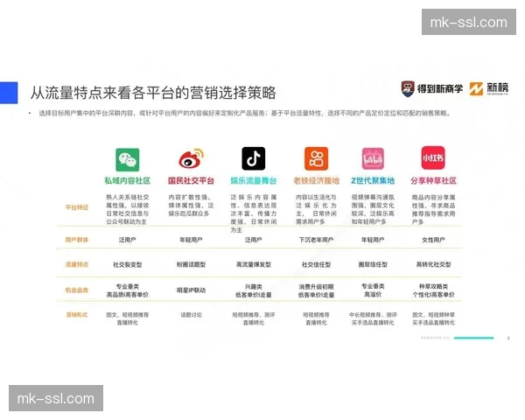Select the cell beginning 消费升级初期
The width and height of the screenshot is (525, 420).
pos(316,290)
